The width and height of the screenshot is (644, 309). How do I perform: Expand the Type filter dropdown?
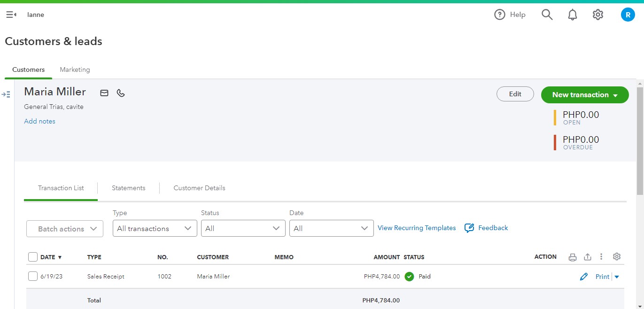[155, 229]
